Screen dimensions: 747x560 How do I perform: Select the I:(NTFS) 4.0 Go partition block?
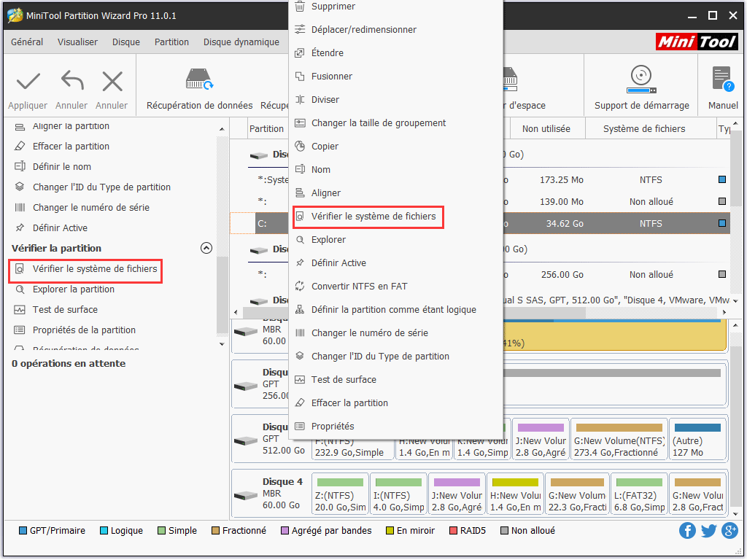(399, 494)
